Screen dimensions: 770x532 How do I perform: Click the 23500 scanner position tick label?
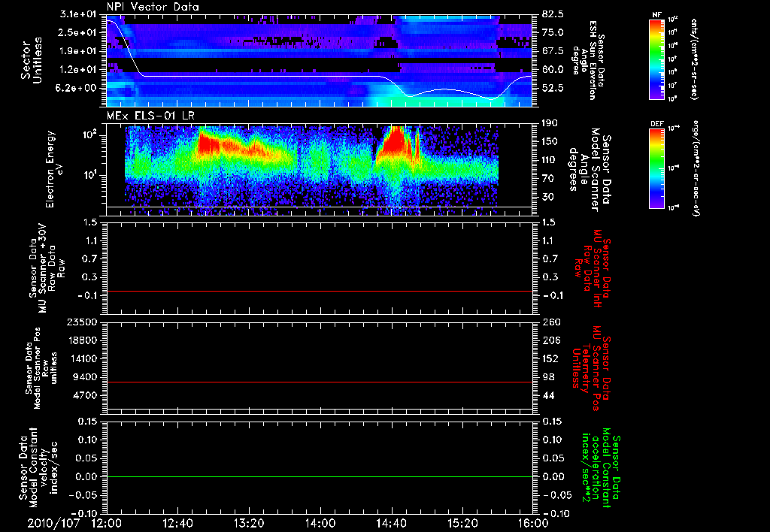pos(81,322)
